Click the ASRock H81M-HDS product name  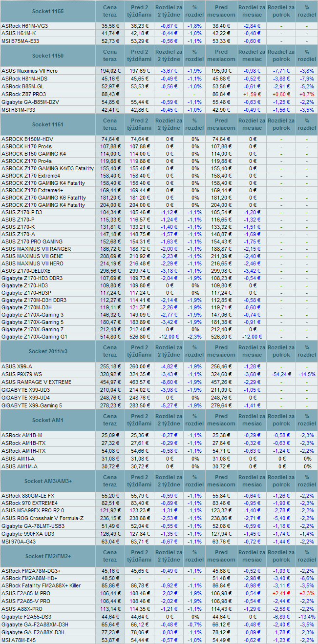[x=24, y=78]
